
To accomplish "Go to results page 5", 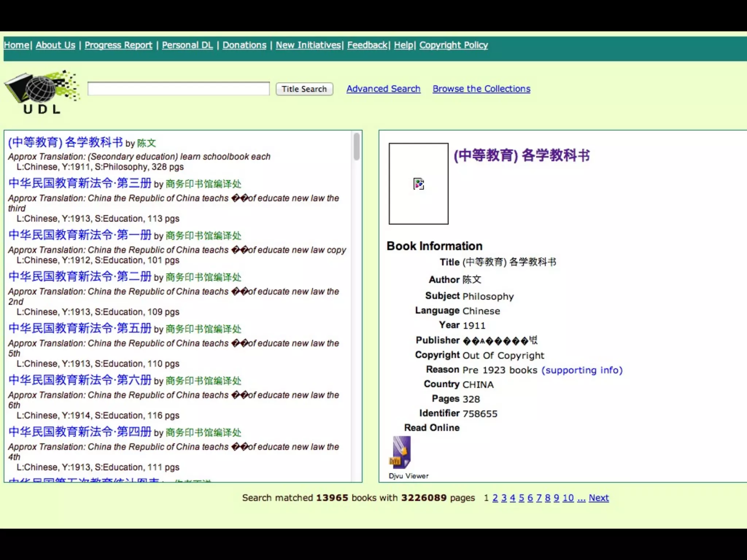I will [x=521, y=498].
